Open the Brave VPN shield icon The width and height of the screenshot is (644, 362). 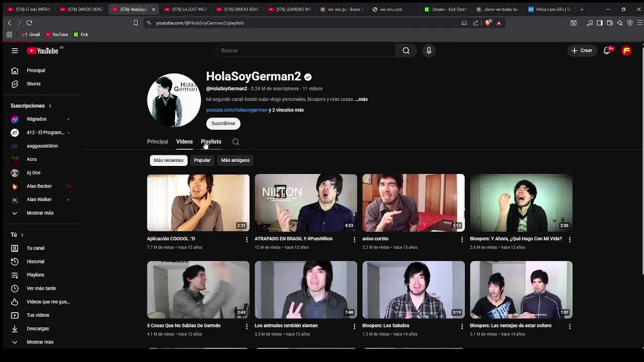[x=630, y=23]
